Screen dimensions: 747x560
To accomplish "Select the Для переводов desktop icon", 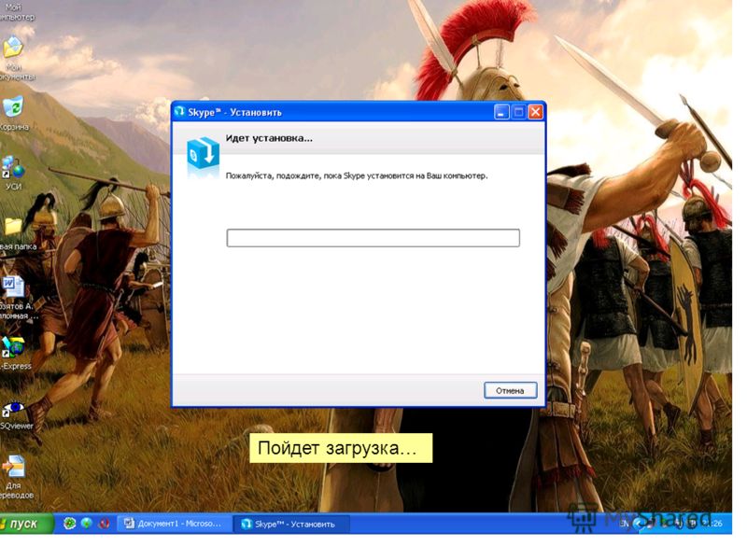I will pyautogui.click(x=13, y=467).
